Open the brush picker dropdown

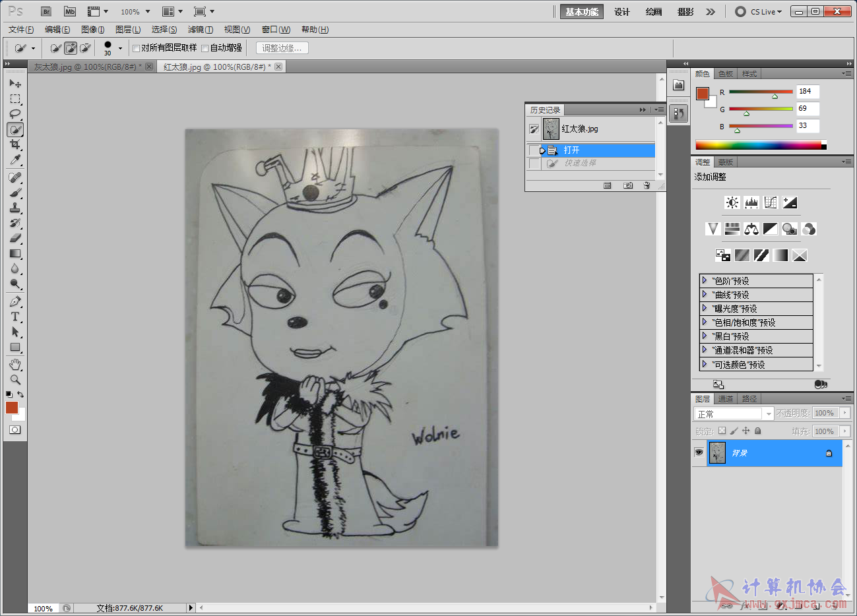pos(120,48)
